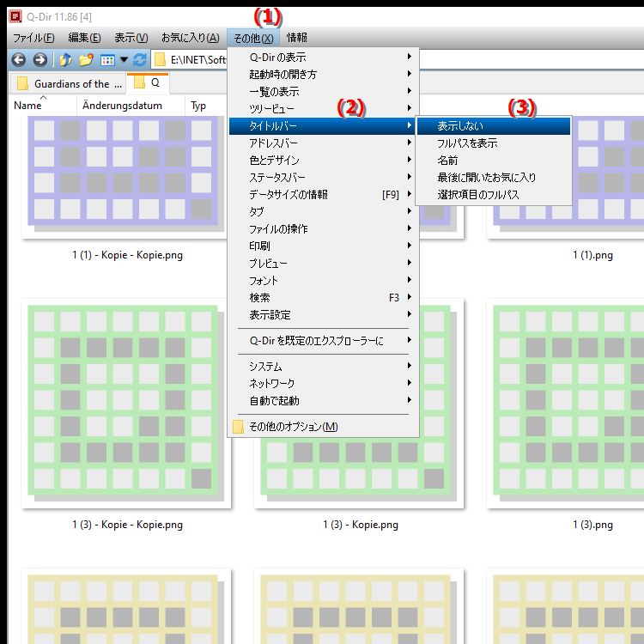This screenshot has width=644, height=644.
Task: Expand the 色とデザイン submenu
Action: point(323,161)
